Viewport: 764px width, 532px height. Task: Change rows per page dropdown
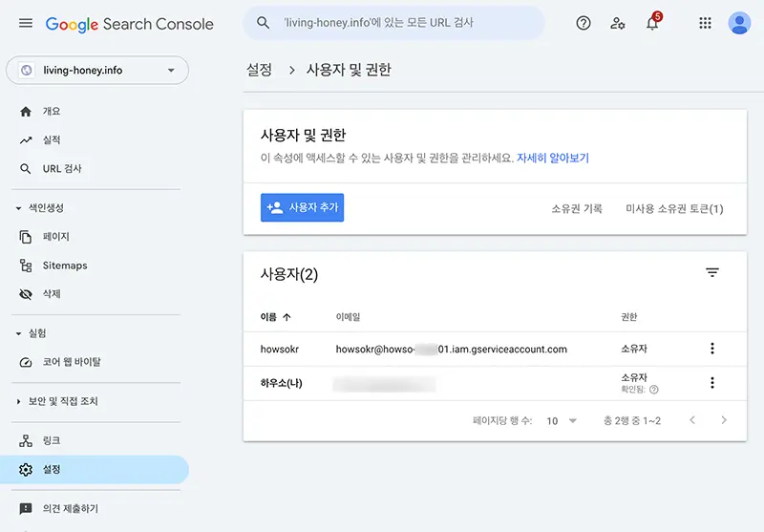(x=562, y=420)
